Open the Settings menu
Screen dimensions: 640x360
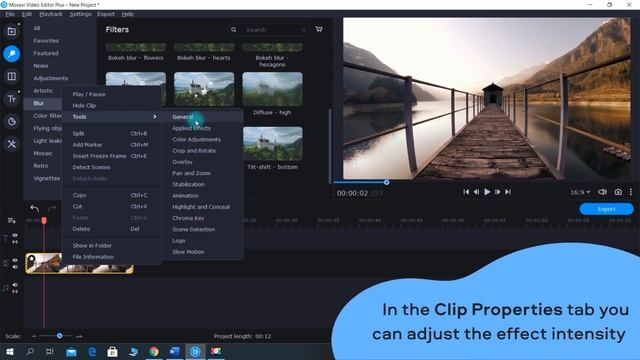click(x=80, y=14)
